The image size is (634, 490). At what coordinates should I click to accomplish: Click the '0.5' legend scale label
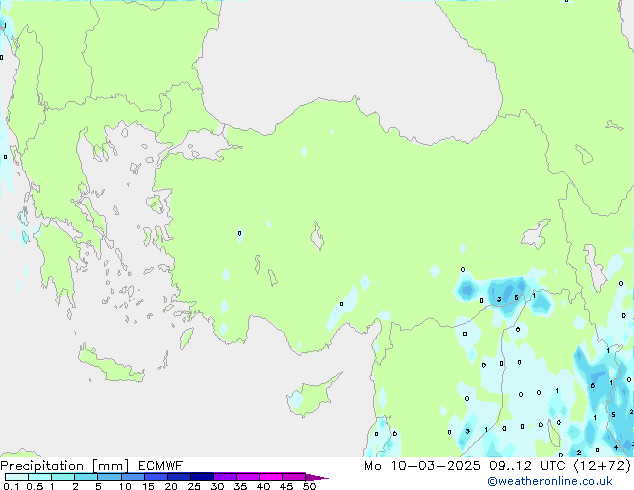(34, 486)
